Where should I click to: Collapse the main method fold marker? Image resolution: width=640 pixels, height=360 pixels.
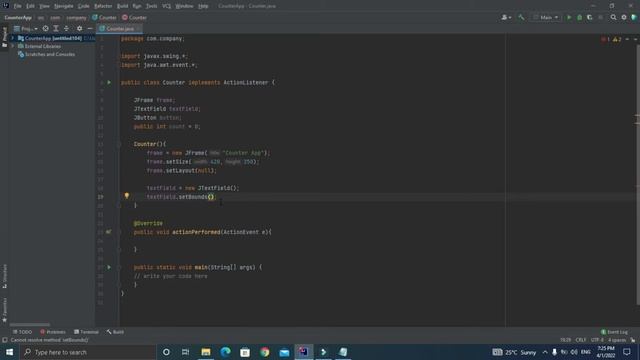click(x=120, y=267)
